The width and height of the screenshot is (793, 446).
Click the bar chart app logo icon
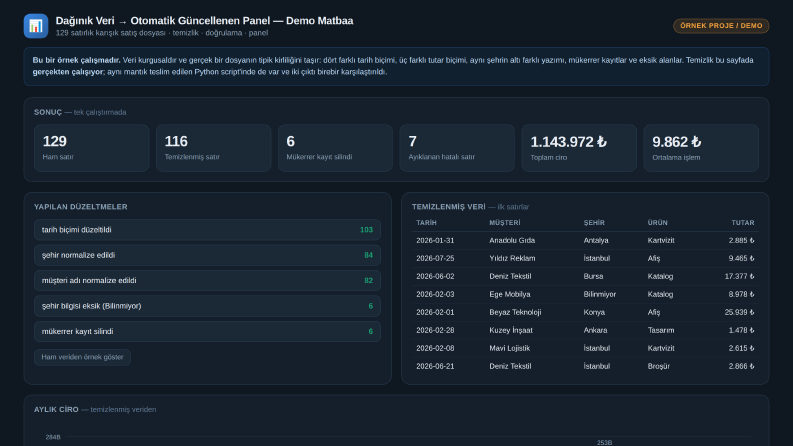coord(36,26)
